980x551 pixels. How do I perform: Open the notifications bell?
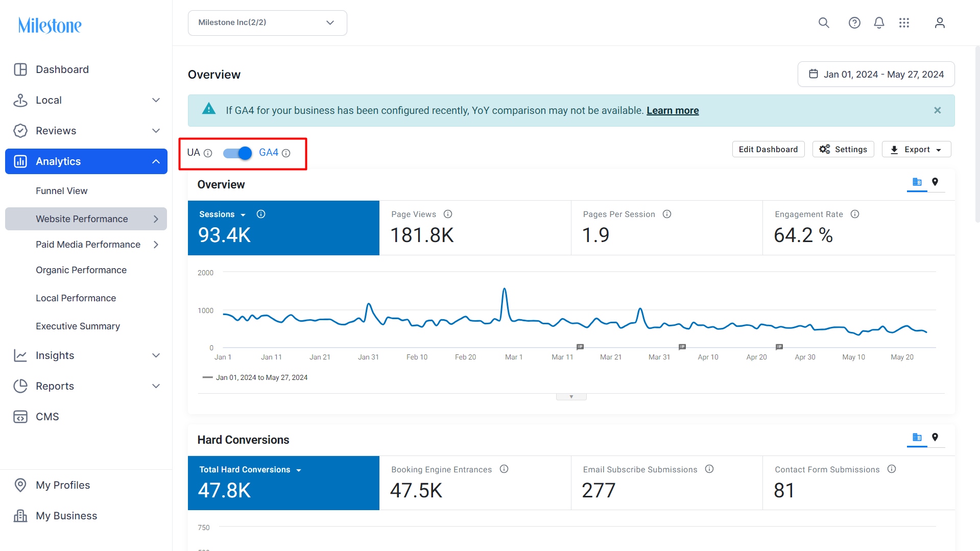(879, 23)
